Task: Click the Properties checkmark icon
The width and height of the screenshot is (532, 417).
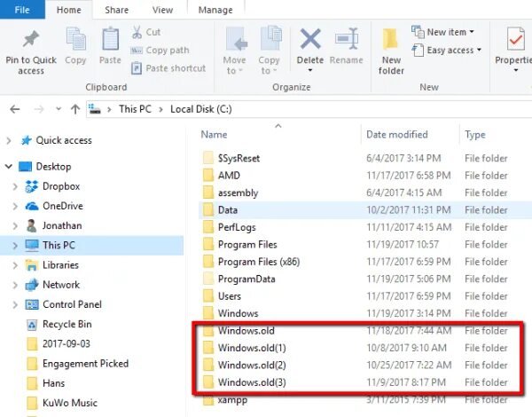Action: [515, 39]
